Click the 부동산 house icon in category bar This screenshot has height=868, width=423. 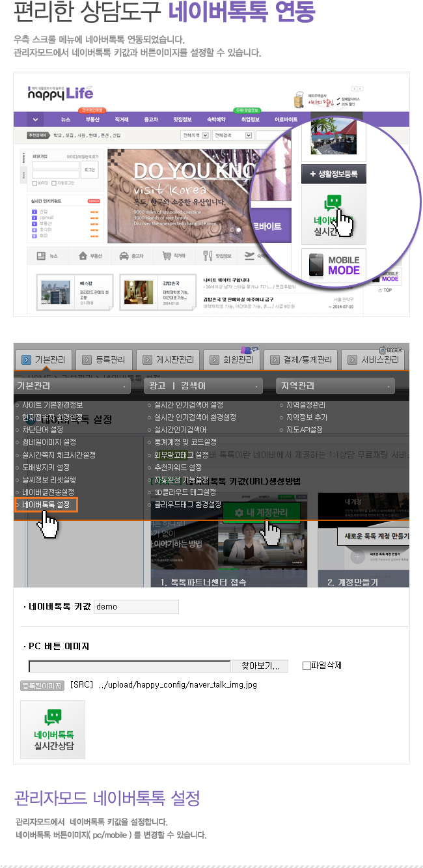(x=83, y=256)
